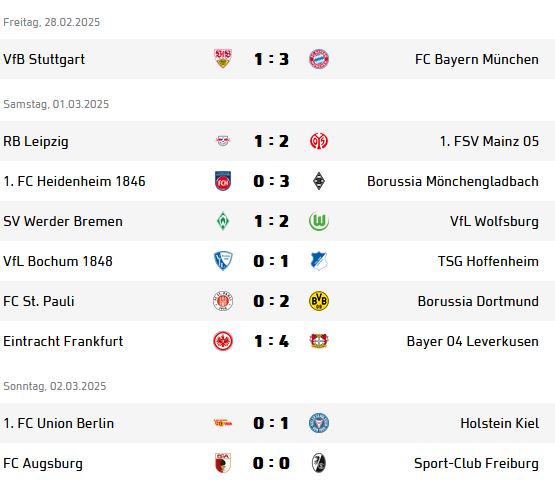Click the Bayer 04 Leverkusen crest

click(x=319, y=341)
